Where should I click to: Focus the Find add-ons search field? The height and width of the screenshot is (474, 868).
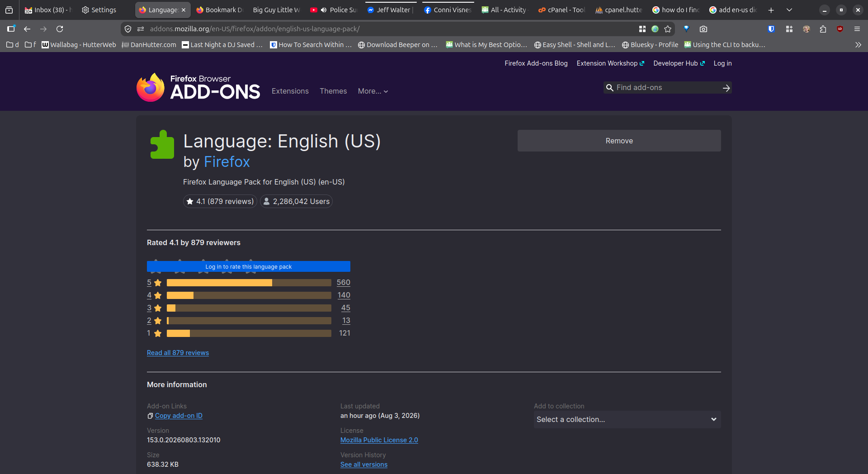click(x=667, y=88)
